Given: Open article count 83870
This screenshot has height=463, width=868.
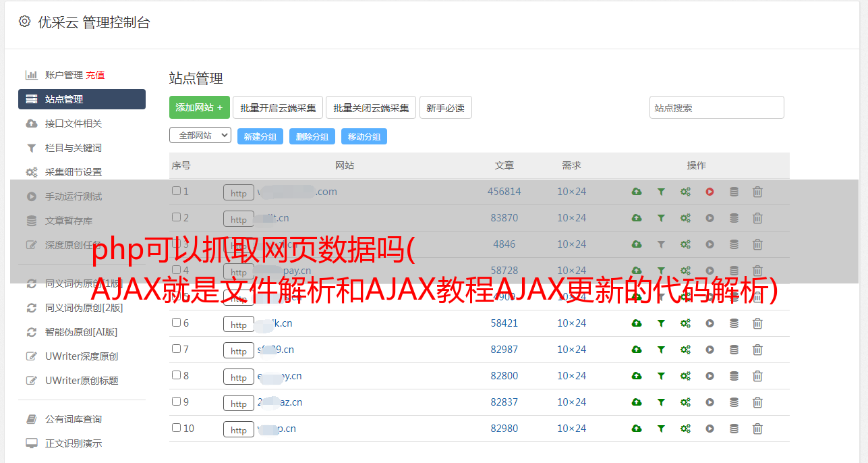Looking at the screenshot, I should (504, 218).
